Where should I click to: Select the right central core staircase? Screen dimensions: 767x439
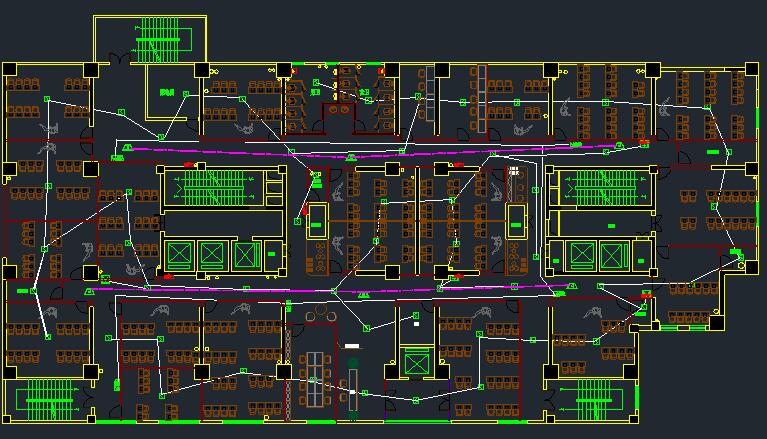600,187
